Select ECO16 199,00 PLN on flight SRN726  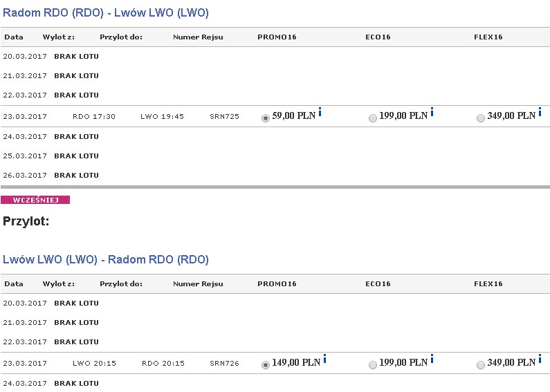pos(373,365)
